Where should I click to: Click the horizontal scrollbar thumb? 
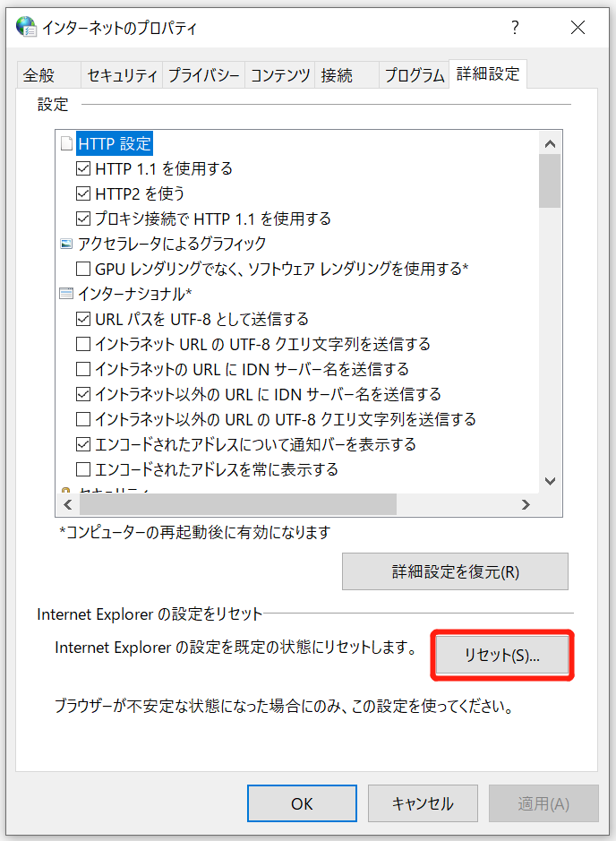click(x=238, y=505)
